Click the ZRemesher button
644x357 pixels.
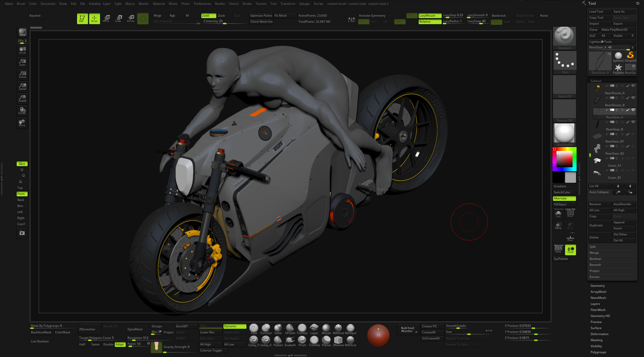coord(90,329)
